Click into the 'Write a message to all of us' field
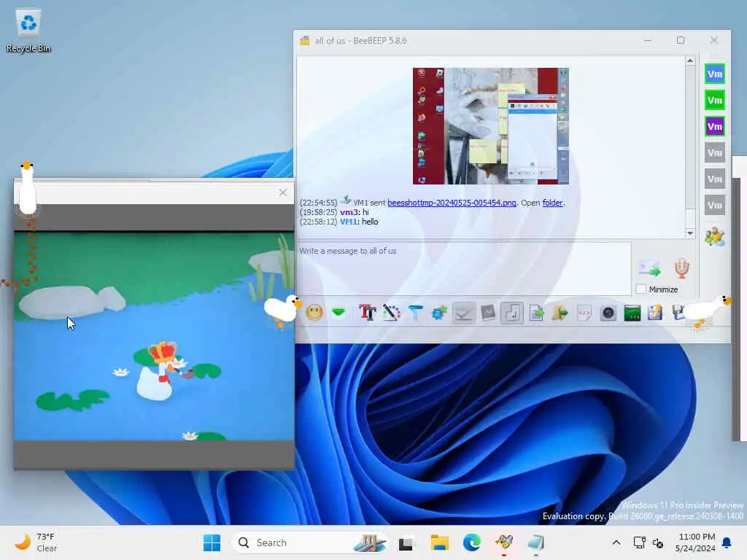The height and width of the screenshot is (560, 747). pyautogui.click(x=464, y=269)
